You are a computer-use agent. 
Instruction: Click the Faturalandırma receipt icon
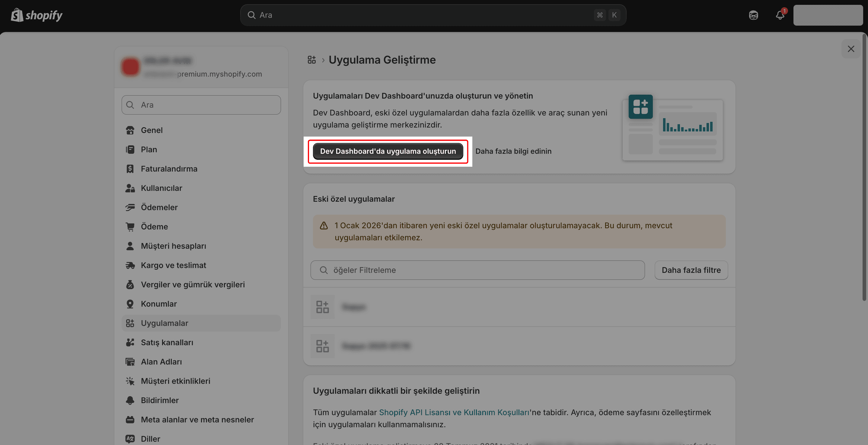click(x=130, y=169)
